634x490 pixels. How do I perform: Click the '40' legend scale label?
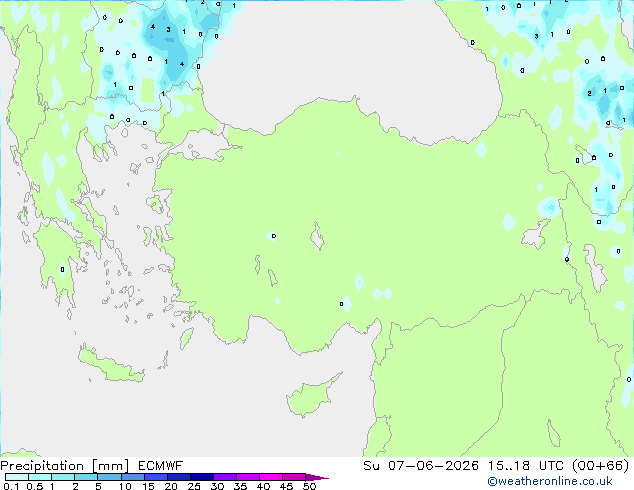[263, 486]
